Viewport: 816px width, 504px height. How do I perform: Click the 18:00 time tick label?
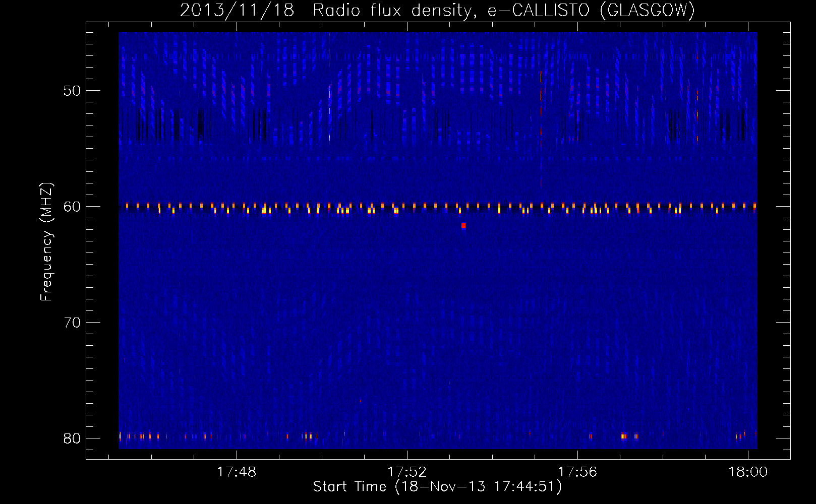click(x=748, y=472)
